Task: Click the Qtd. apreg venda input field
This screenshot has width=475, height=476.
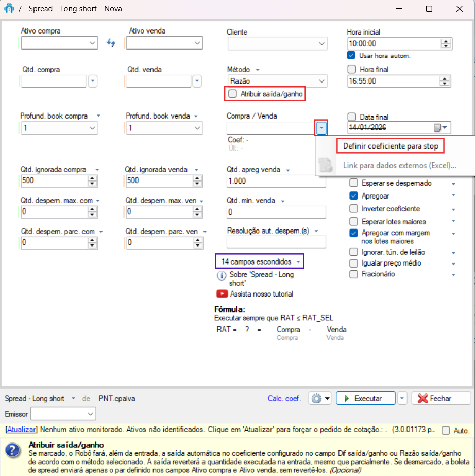Action: pos(276,181)
